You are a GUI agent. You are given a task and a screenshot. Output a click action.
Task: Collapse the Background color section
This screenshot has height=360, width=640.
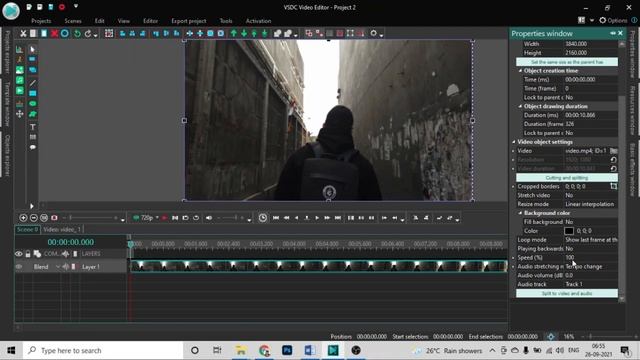point(520,213)
